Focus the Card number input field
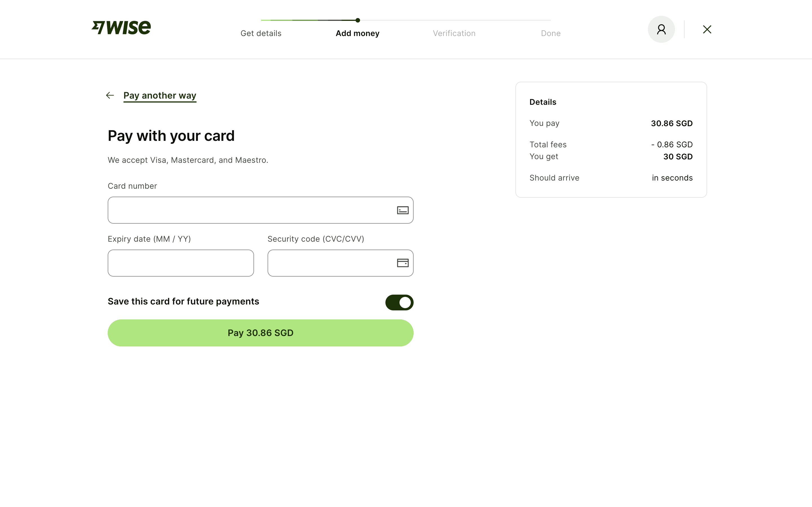This screenshot has width=812, height=507. (248, 210)
